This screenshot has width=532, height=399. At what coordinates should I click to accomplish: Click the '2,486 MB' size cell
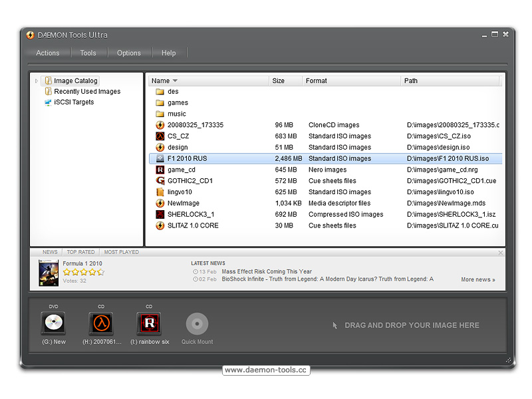coord(289,158)
